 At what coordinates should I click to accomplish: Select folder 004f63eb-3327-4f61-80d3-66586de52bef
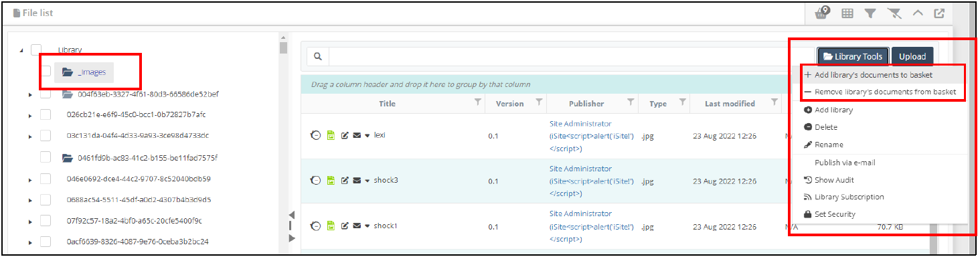[x=148, y=94]
